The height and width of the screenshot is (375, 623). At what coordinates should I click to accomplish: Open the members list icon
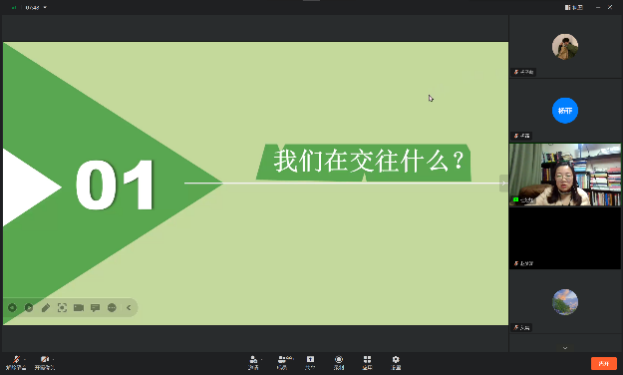click(282, 363)
